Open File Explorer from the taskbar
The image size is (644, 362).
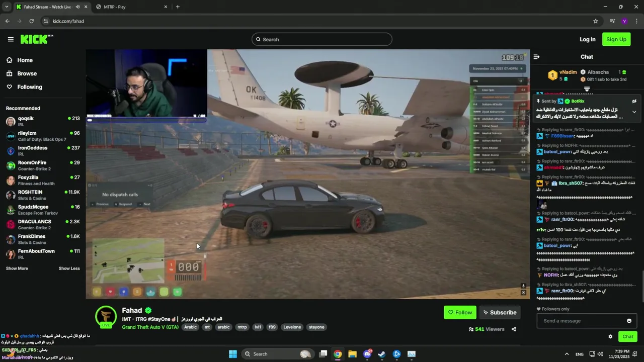click(x=352, y=354)
